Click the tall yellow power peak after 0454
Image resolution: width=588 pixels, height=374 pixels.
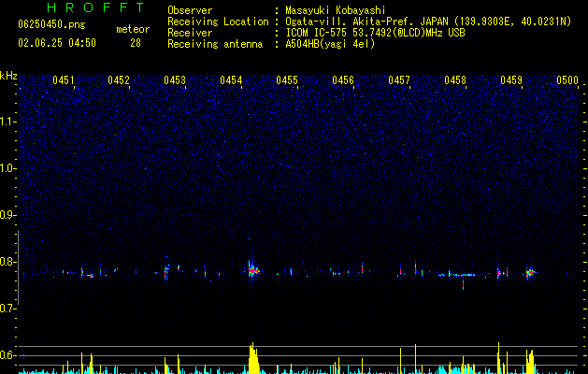(x=253, y=358)
